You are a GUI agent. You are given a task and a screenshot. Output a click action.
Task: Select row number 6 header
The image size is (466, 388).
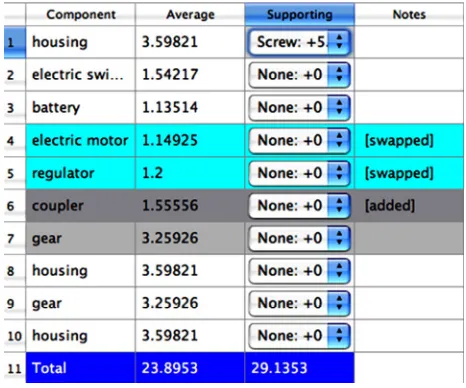[15, 206]
